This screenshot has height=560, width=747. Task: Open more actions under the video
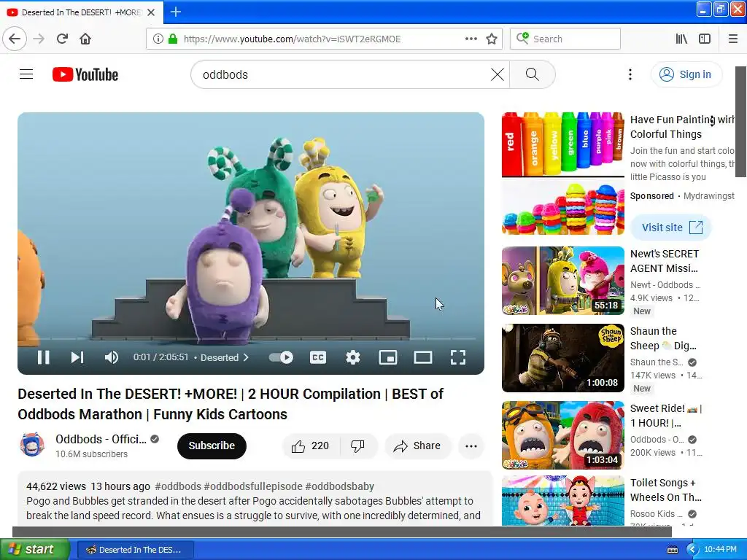click(x=471, y=446)
